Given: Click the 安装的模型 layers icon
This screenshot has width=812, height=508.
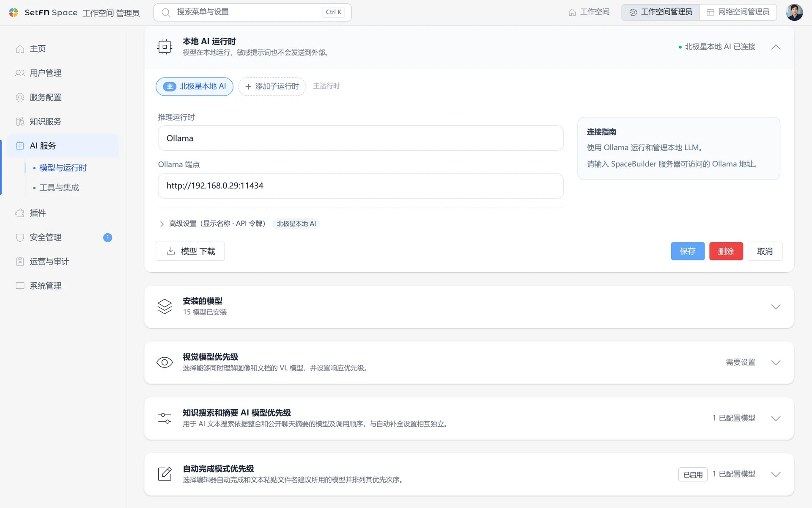Looking at the screenshot, I should (165, 306).
